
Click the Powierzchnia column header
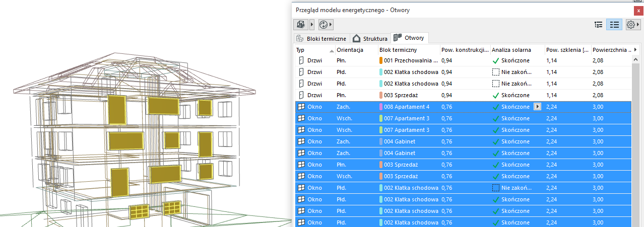pos(612,50)
